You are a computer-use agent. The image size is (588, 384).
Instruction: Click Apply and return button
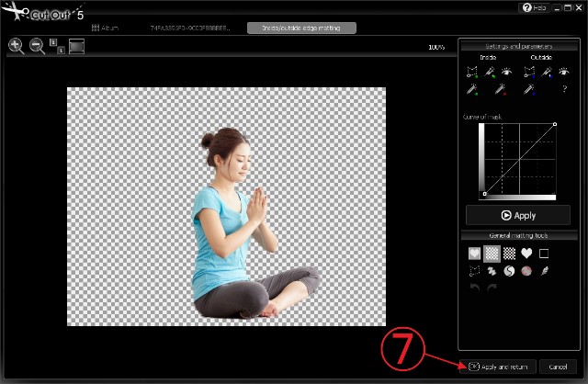tap(500, 366)
